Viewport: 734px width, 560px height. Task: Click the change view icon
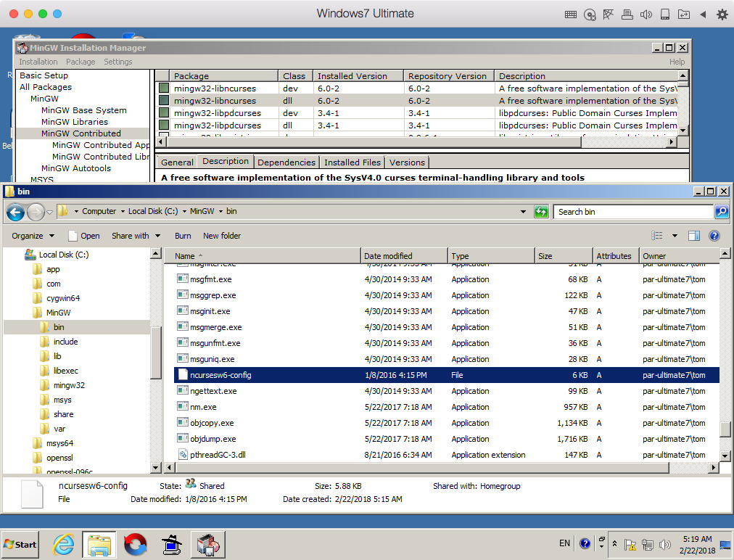point(657,236)
